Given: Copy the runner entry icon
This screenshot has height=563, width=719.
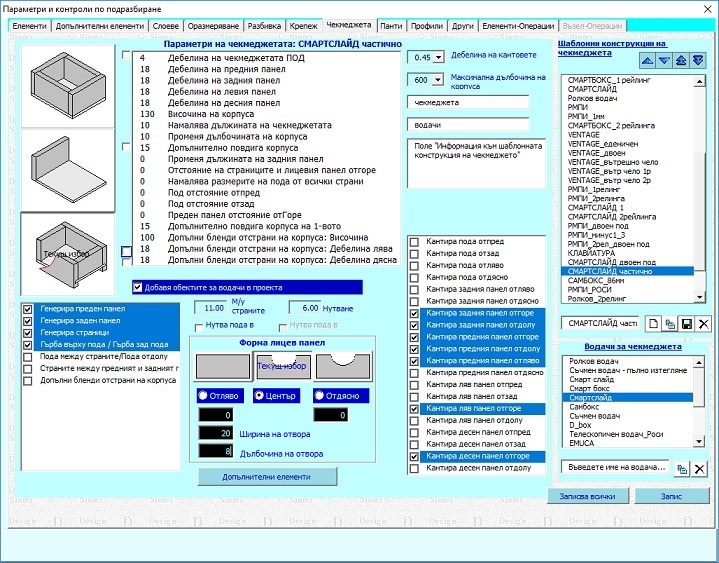Looking at the screenshot, I should point(682,469).
